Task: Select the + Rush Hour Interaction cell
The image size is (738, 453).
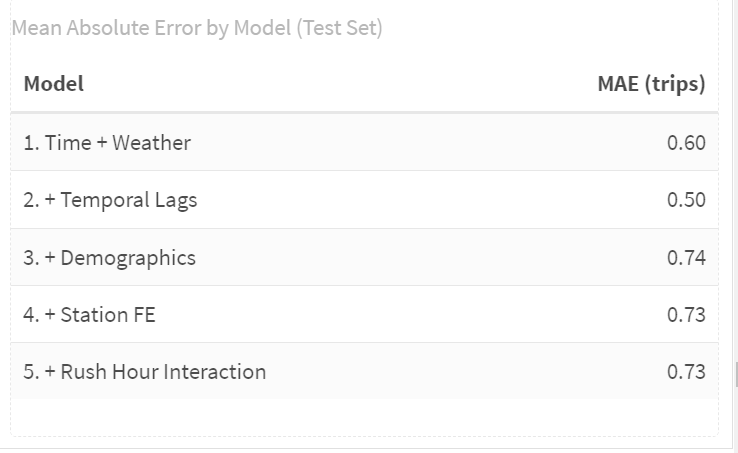Action: [144, 372]
